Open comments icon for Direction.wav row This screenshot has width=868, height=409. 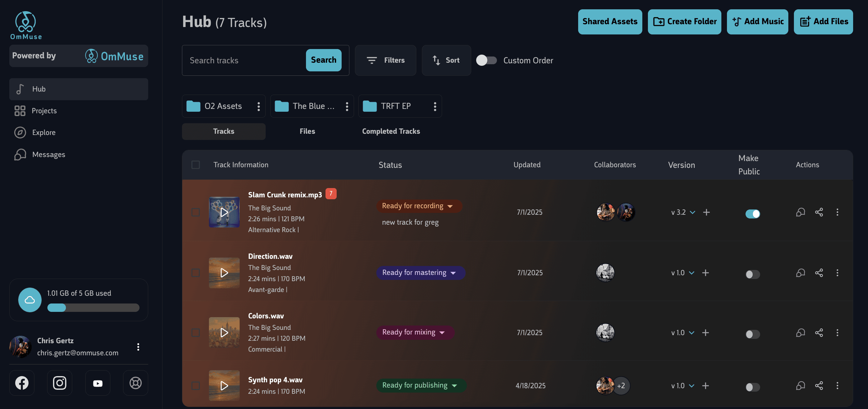click(800, 272)
